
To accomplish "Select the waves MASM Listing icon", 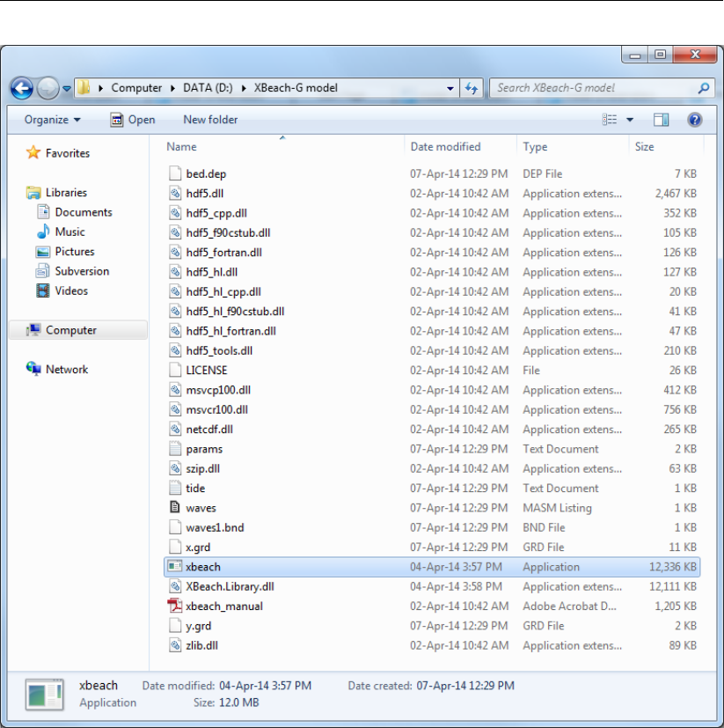I will [x=175, y=507].
